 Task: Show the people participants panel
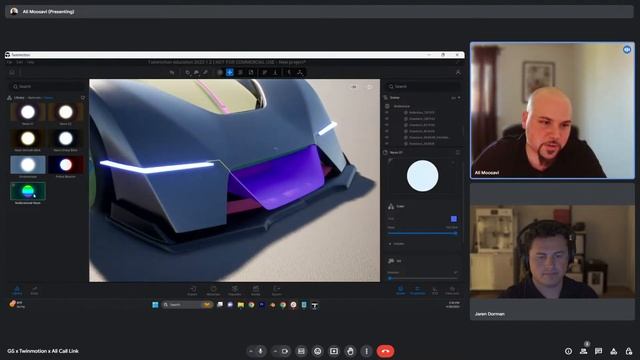[584, 351]
